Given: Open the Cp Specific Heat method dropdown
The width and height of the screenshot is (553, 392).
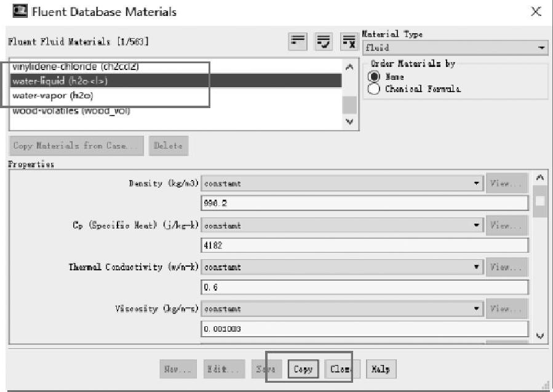Looking at the screenshot, I should [x=342, y=225].
